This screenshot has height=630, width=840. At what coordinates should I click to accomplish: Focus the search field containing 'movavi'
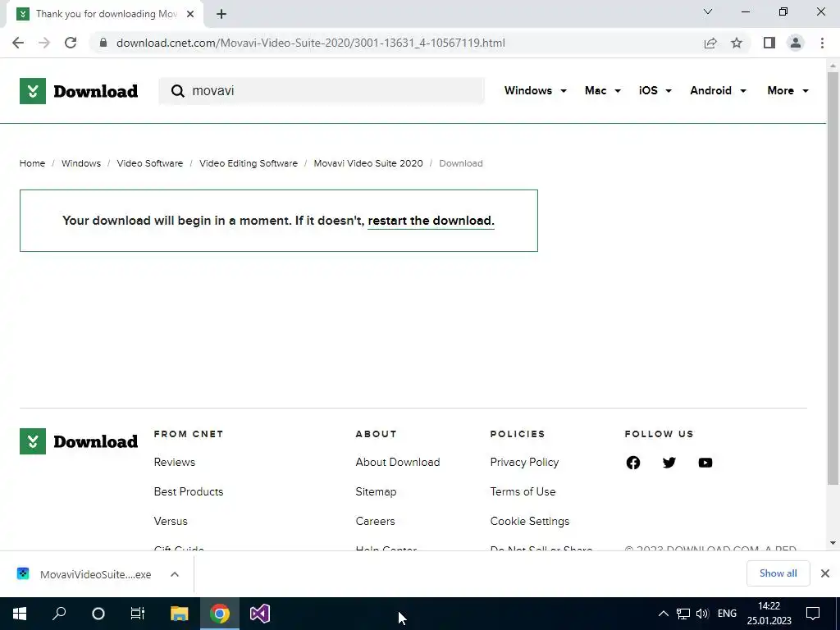click(x=322, y=91)
